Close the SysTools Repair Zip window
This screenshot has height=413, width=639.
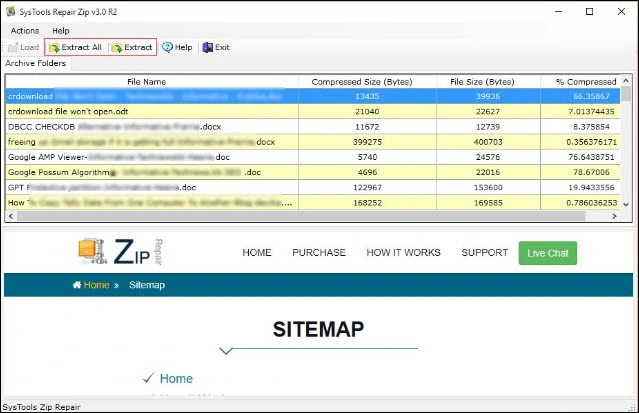(621, 11)
